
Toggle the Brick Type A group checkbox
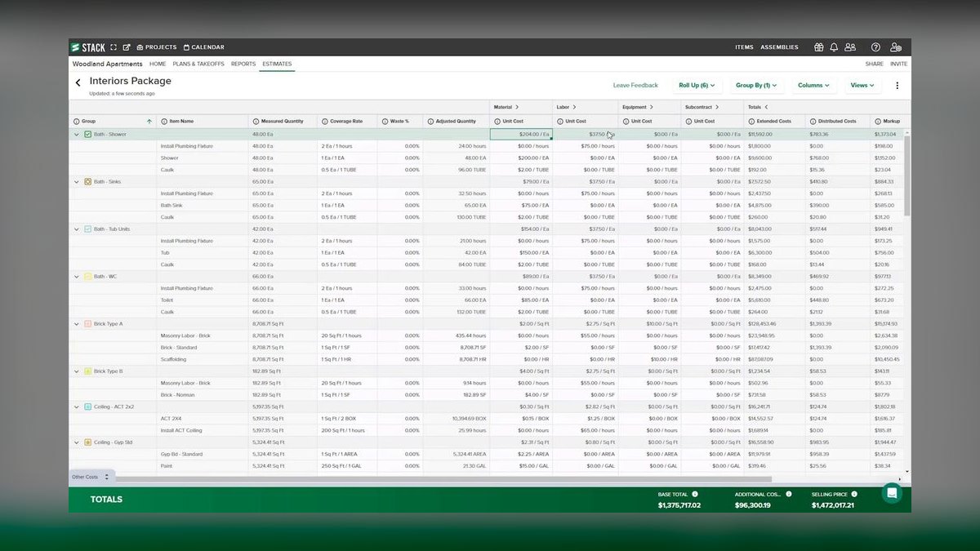point(88,324)
